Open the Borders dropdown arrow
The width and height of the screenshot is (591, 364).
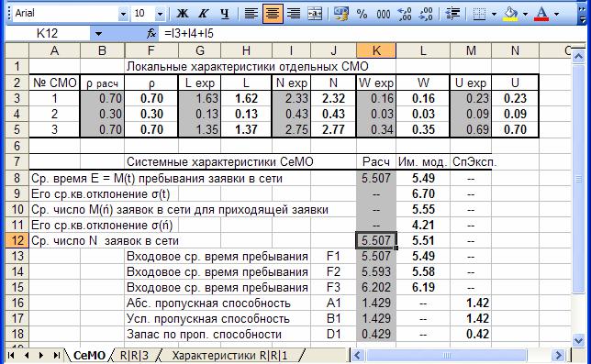click(494, 15)
